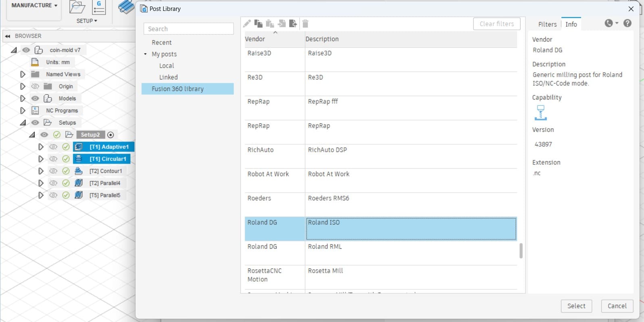This screenshot has width=644, height=322.
Task: Switch to the Info tab
Action: (x=571, y=24)
